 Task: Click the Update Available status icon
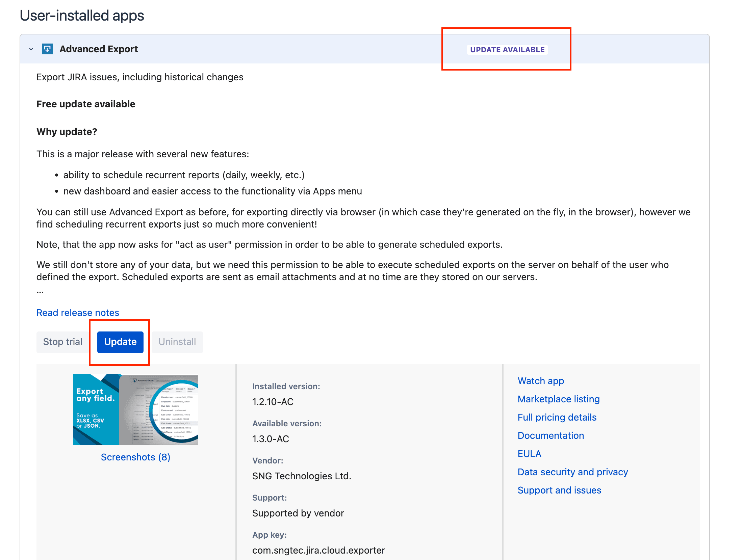pyautogui.click(x=507, y=49)
